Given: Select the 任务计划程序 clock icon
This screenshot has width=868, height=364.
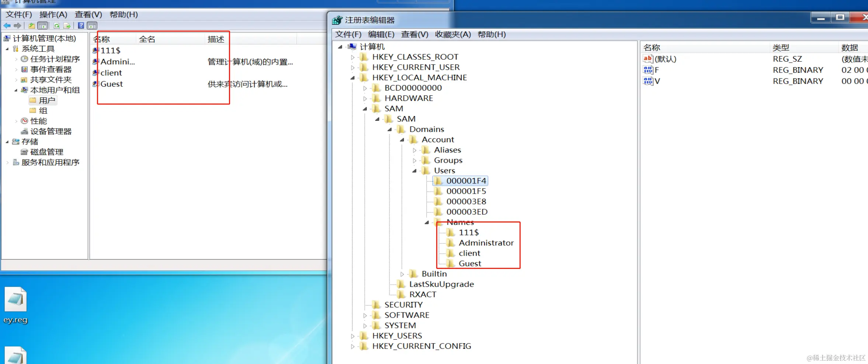Looking at the screenshot, I should click(x=24, y=59).
